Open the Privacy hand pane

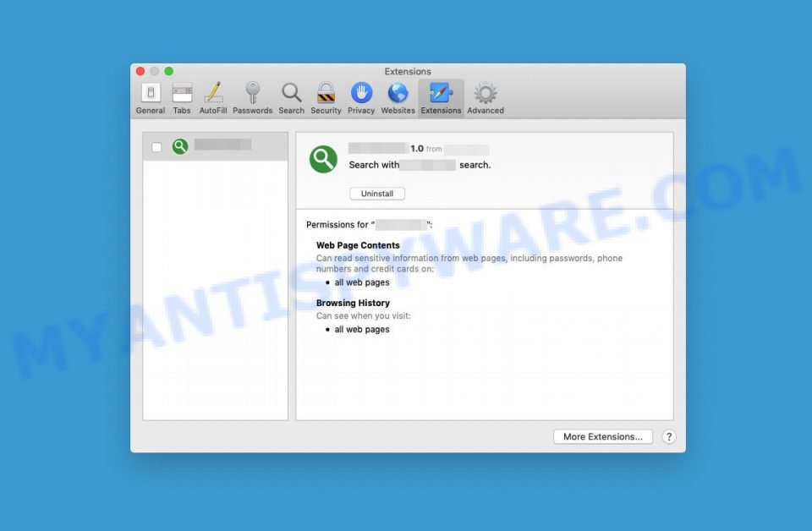(361, 98)
